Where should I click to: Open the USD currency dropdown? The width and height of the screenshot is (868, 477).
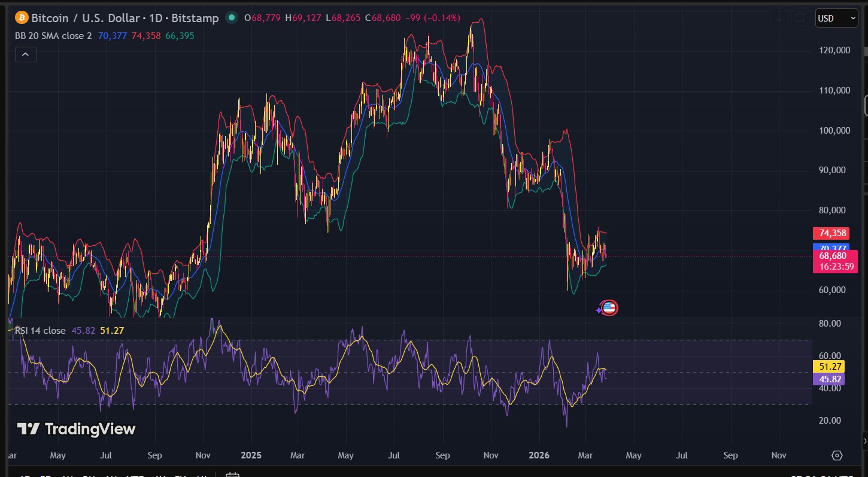click(837, 19)
